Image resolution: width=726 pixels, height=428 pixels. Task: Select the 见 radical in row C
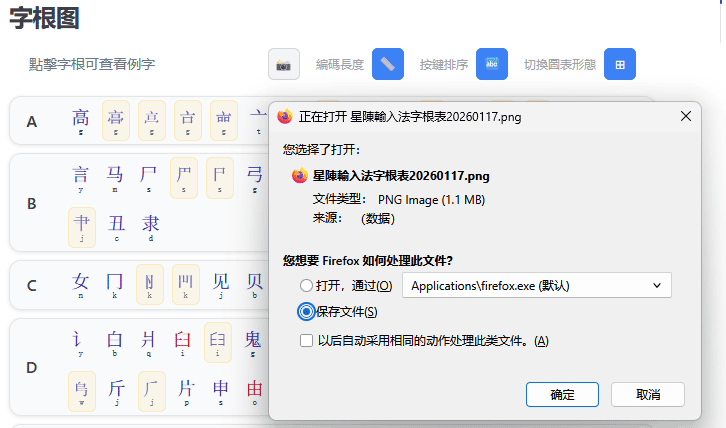[220, 283]
